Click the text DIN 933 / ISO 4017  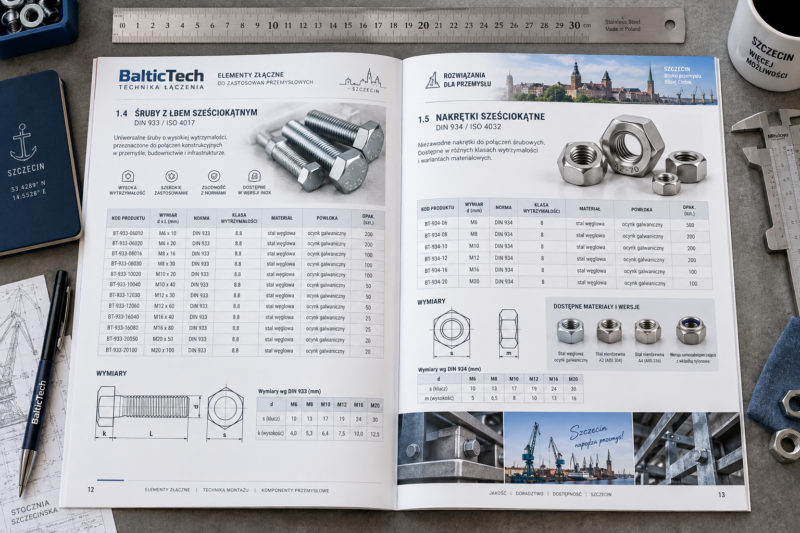[164, 123]
